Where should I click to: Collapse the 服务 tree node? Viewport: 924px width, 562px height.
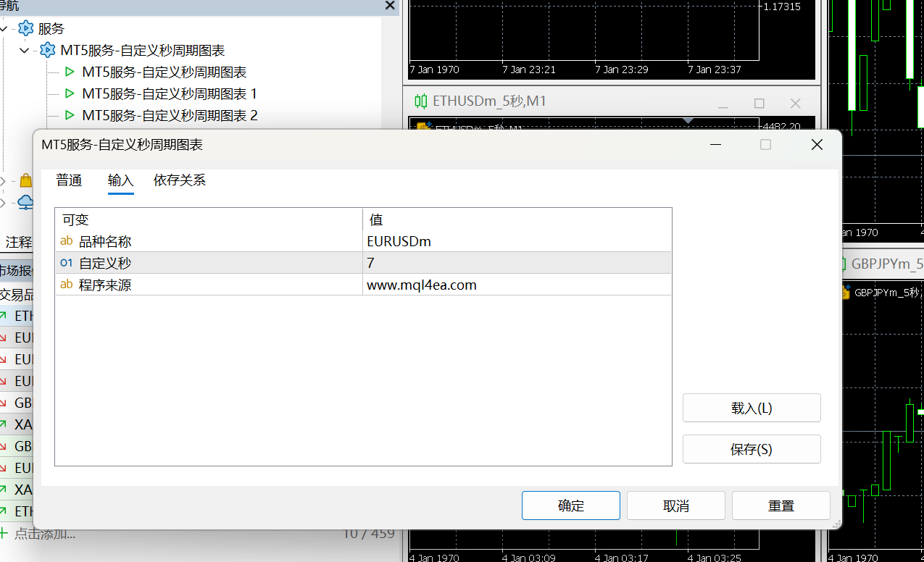point(5,29)
